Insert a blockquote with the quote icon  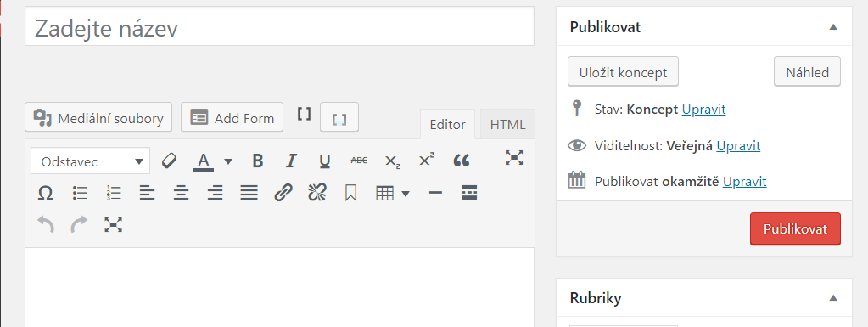pos(461,161)
